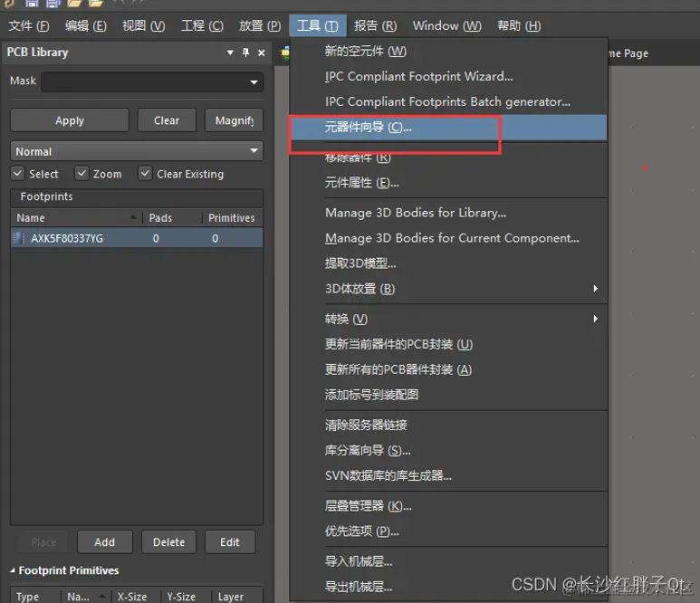This screenshot has height=603, width=700.
Task: Open Manage 3D Bodies for Current Component
Action: coord(448,238)
